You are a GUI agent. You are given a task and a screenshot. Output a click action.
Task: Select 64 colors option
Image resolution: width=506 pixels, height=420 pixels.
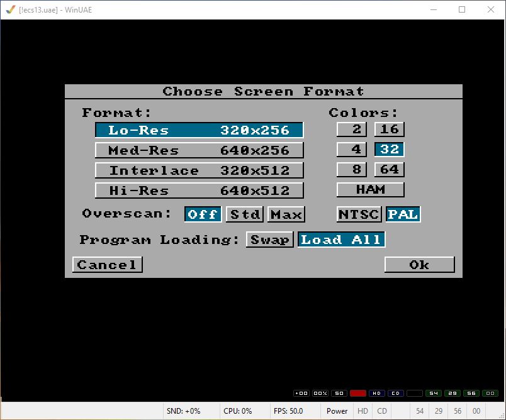389,170
